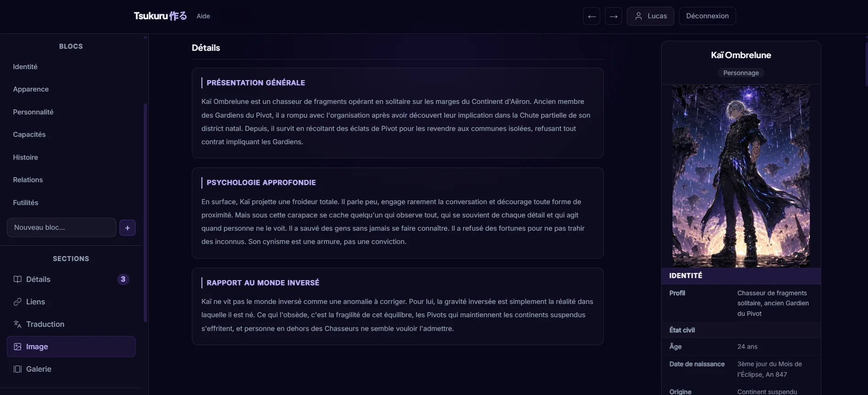Click the RAPPORT AU MONDE INVERSÉ heading

click(x=263, y=283)
